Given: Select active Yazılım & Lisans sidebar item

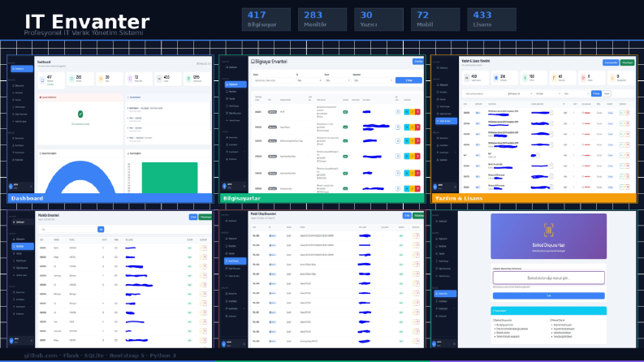Looking at the screenshot, I should tap(446, 121).
